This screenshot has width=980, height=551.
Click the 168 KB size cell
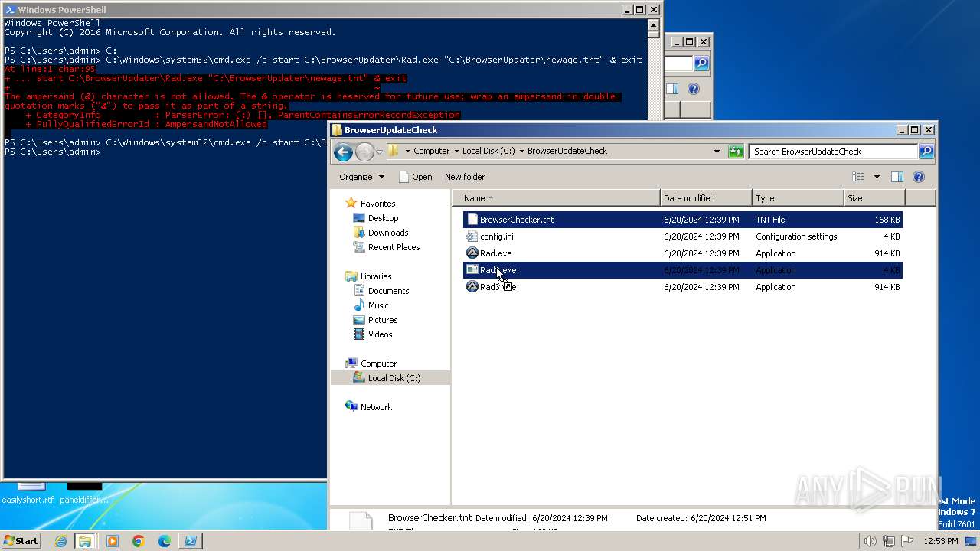(x=887, y=220)
